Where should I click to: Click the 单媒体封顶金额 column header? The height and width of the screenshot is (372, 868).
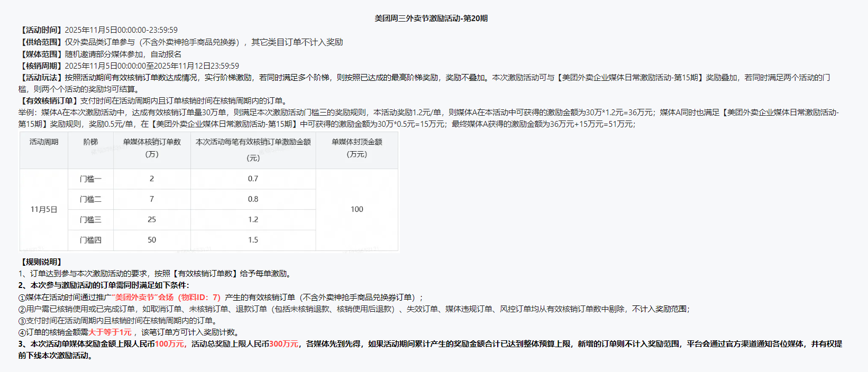357,142
